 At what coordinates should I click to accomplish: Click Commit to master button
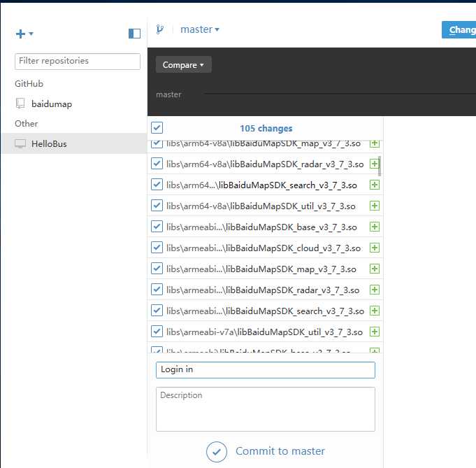click(266, 452)
